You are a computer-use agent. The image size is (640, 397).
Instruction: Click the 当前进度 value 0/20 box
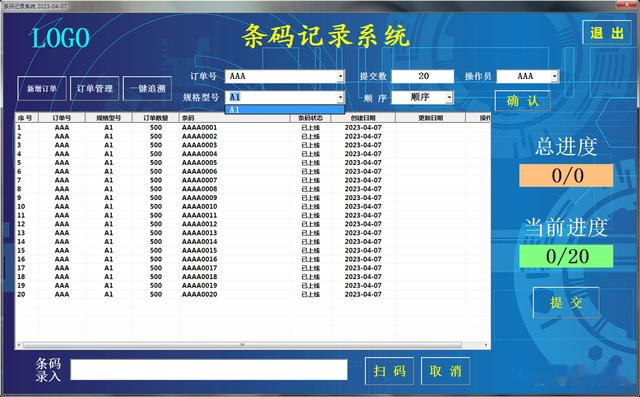click(x=567, y=256)
